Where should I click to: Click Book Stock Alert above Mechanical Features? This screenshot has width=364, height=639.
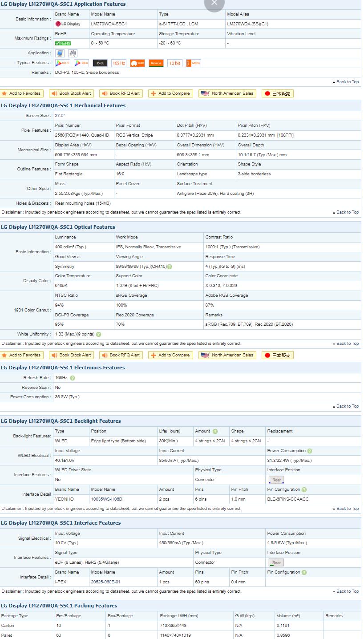point(71,93)
